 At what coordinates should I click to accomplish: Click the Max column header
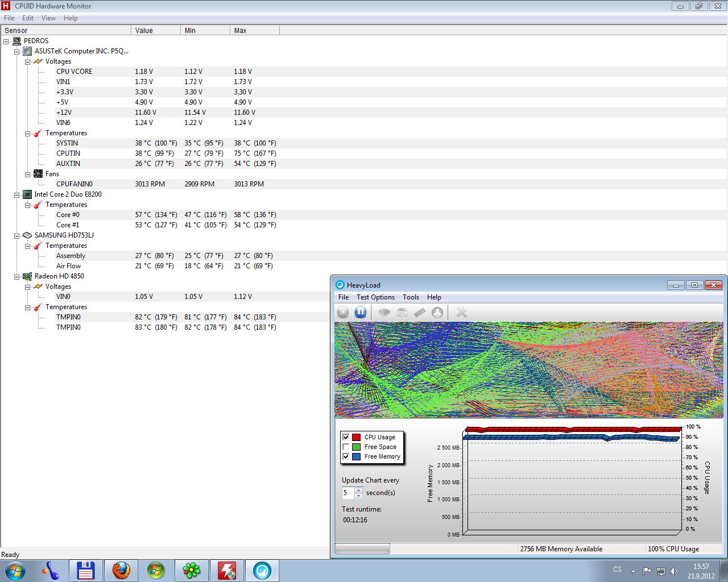pyautogui.click(x=254, y=31)
